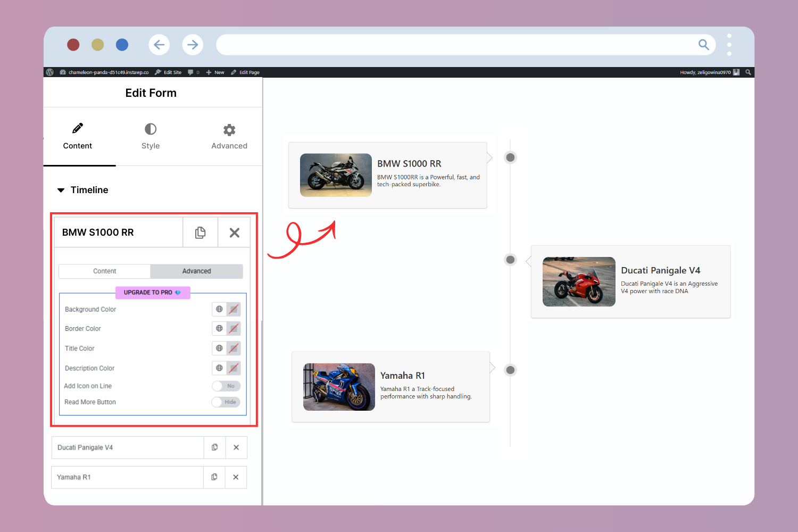This screenshot has width=798, height=532.
Task: Click the WordPress logo in admin bar
Action: [x=50, y=72]
